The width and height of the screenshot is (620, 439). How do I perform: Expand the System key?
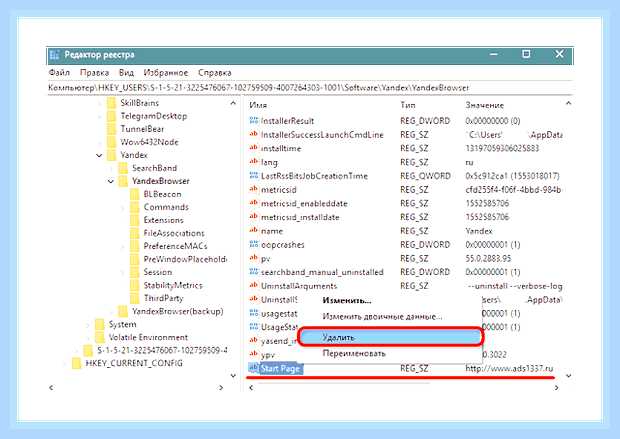tap(87, 325)
